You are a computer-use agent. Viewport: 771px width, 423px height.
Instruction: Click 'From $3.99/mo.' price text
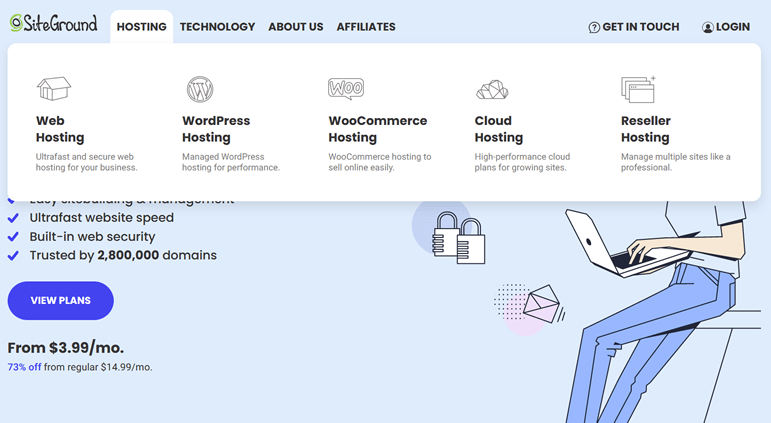coord(65,348)
